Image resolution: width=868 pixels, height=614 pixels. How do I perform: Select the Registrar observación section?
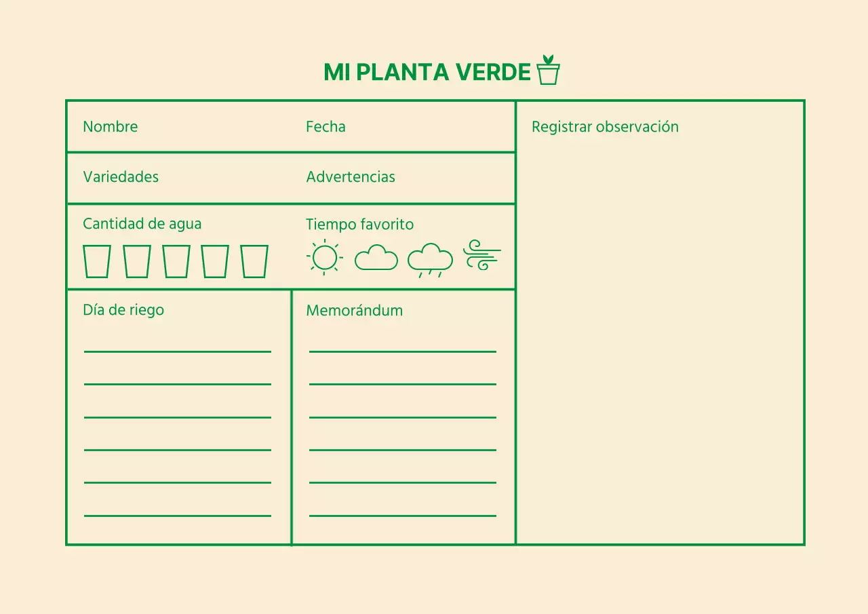tap(605, 126)
